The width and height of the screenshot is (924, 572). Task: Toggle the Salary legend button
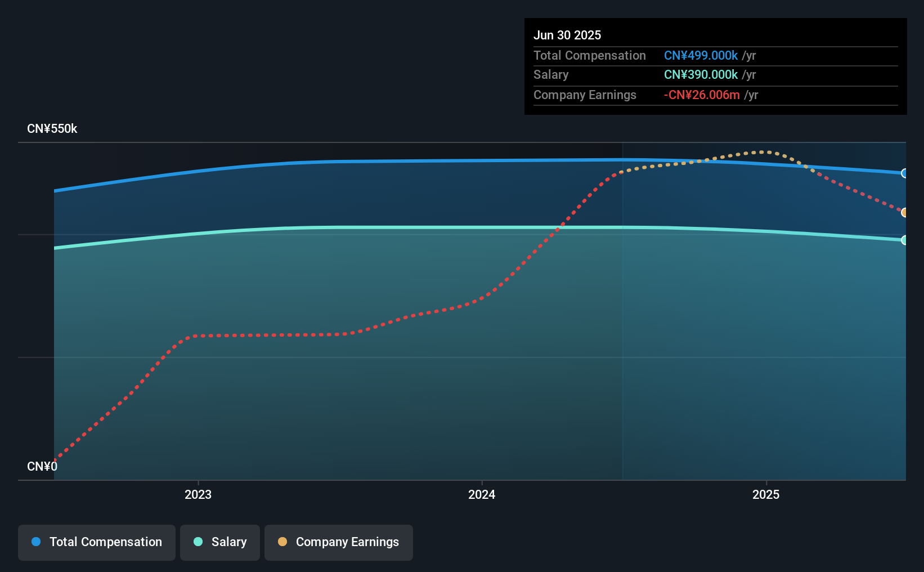click(x=220, y=542)
